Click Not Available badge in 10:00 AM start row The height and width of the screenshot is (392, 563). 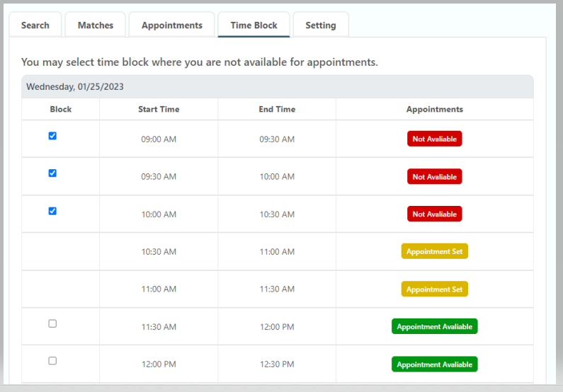434,214
